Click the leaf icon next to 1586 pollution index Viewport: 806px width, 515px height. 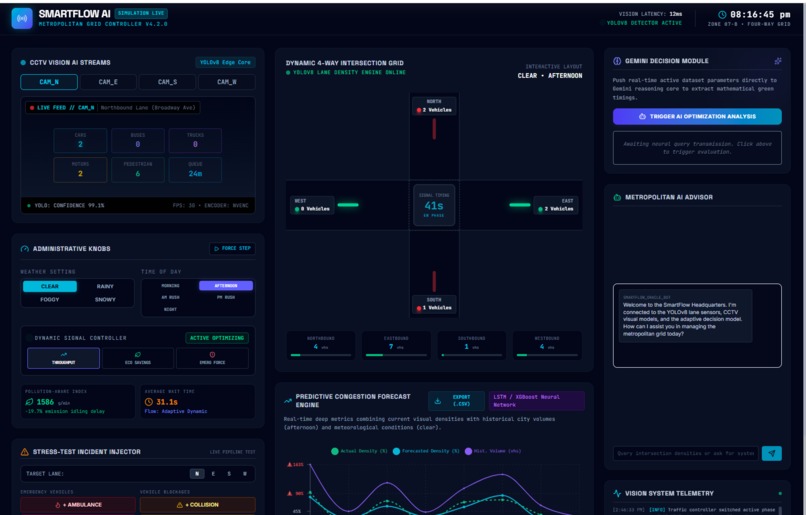[29, 402]
